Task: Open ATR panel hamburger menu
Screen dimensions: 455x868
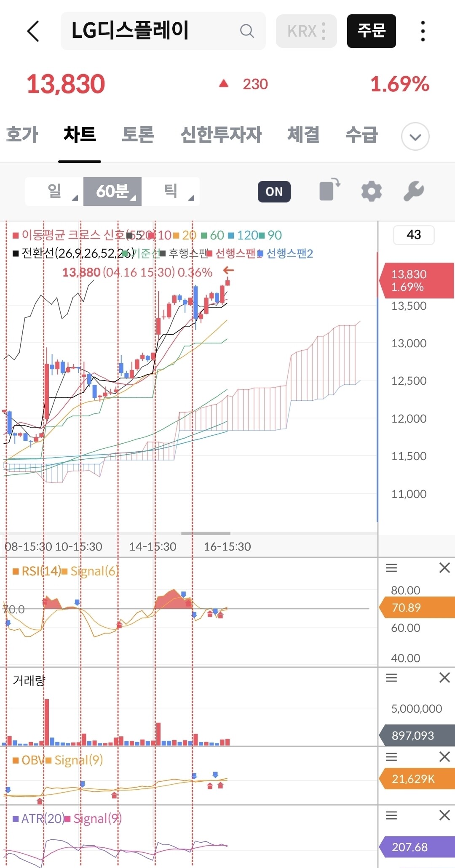Action: click(391, 815)
